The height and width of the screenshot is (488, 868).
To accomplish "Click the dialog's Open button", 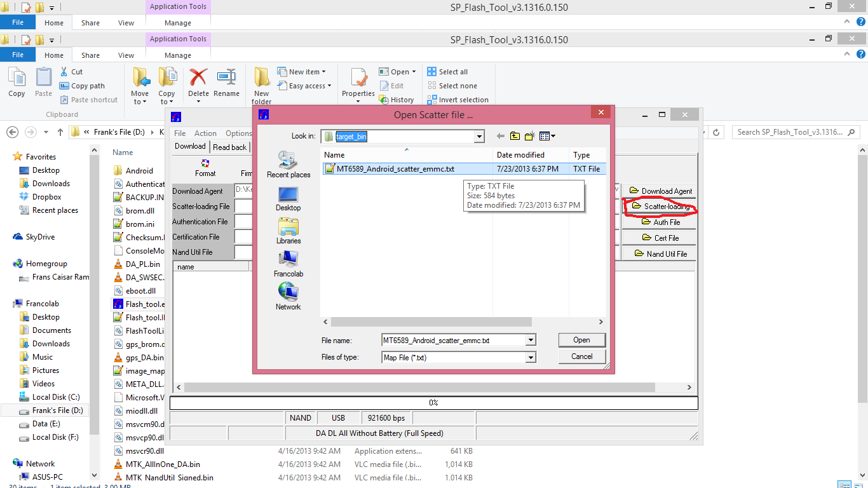I will pos(582,340).
